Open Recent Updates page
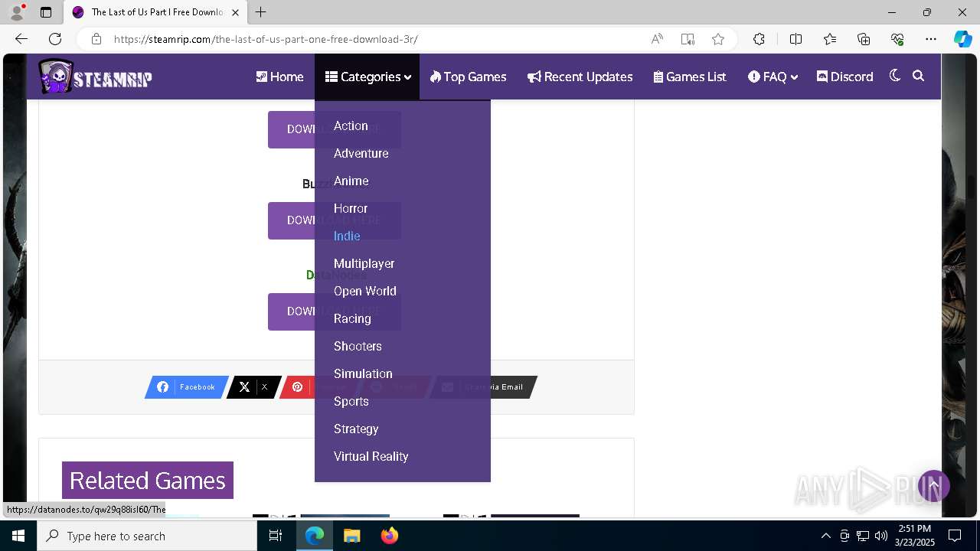The height and width of the screenshot is (551, 980). 580,77
